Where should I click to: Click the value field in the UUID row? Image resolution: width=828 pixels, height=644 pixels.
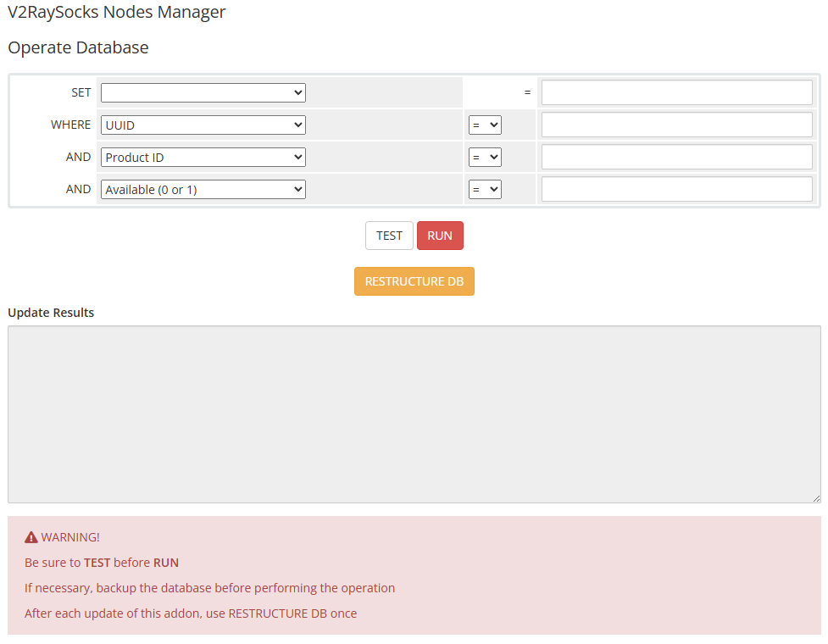[676, 125]
